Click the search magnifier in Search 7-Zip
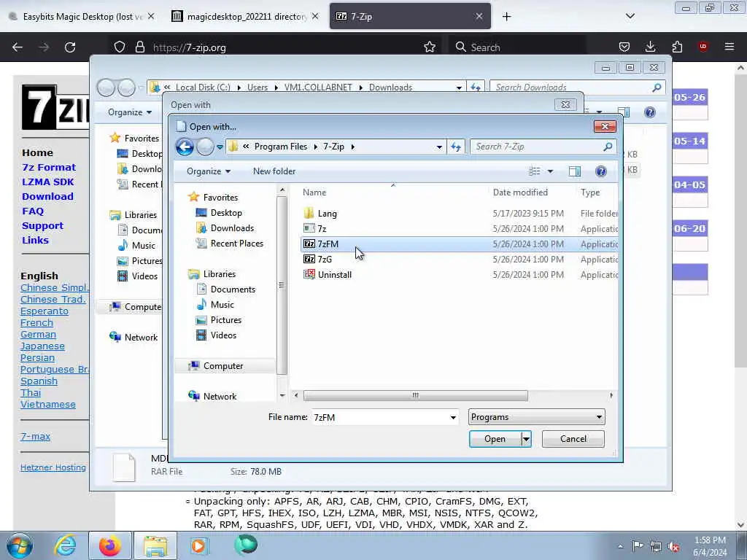 pos(608,147)
